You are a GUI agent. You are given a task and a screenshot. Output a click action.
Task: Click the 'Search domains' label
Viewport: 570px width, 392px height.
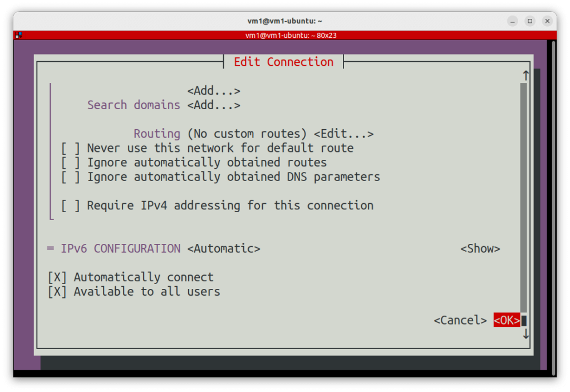pyautogui.click(x=134, y=105)
